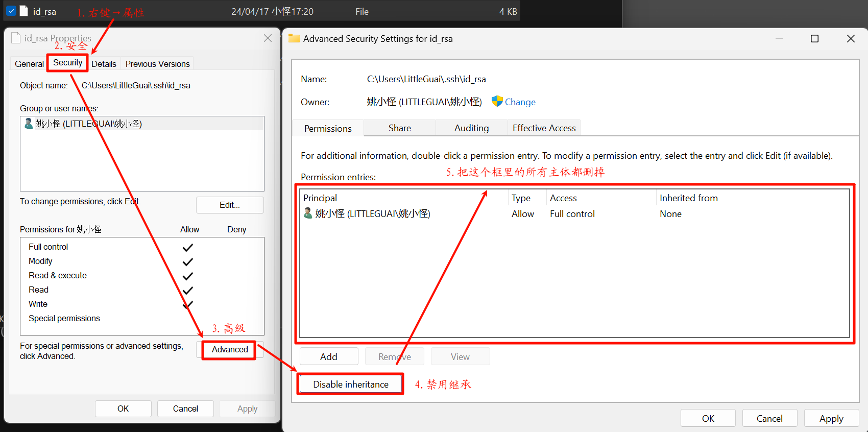Viewport: 868px width, 432px height.
Task: Switch to the Auditing tab
Action: (x=471, y=128)
